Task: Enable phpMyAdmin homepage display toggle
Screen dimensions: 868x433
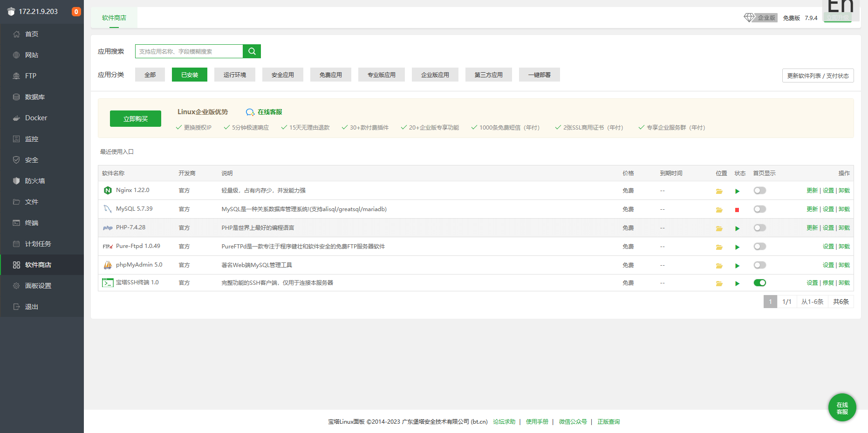Action: pos(759,265)
